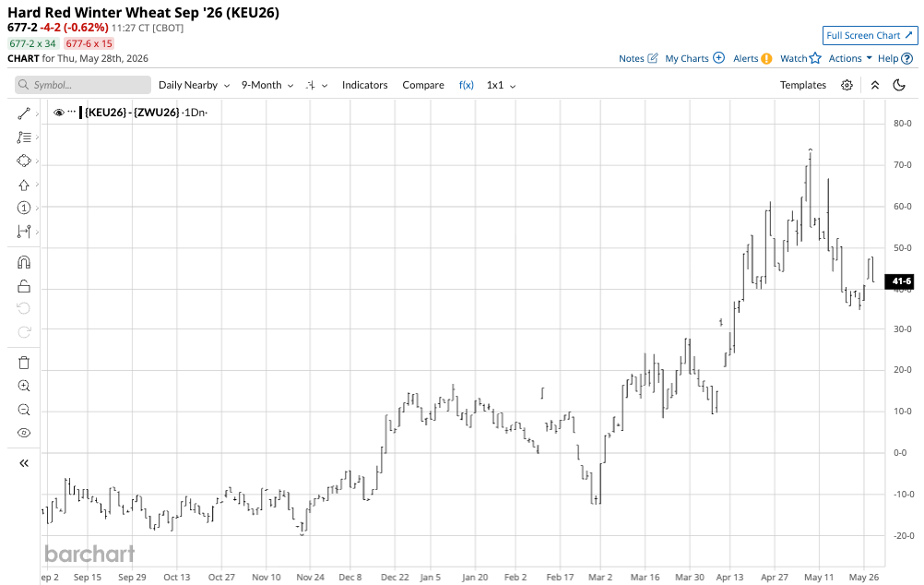Select the arrow shape annotation tool
This screenshot has height=585, width=924.
click(x=24, y=185)
